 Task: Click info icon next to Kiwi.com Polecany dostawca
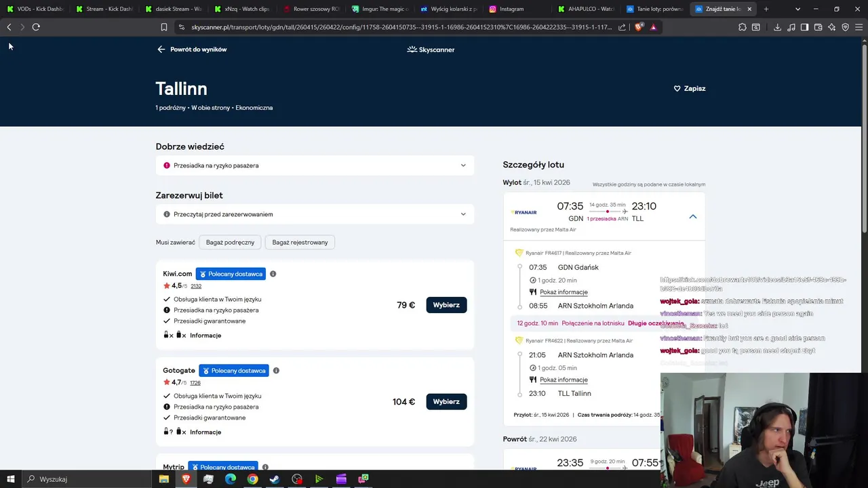click(273, 274)
